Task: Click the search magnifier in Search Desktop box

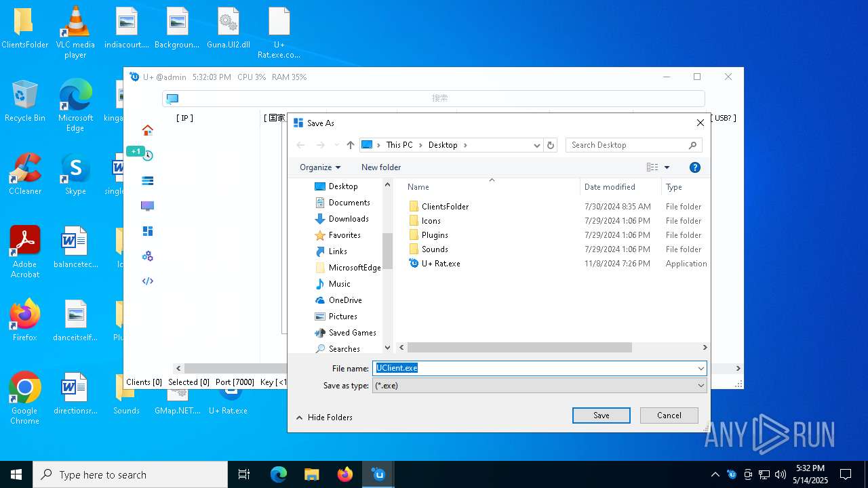Action: tap(692, 145)
